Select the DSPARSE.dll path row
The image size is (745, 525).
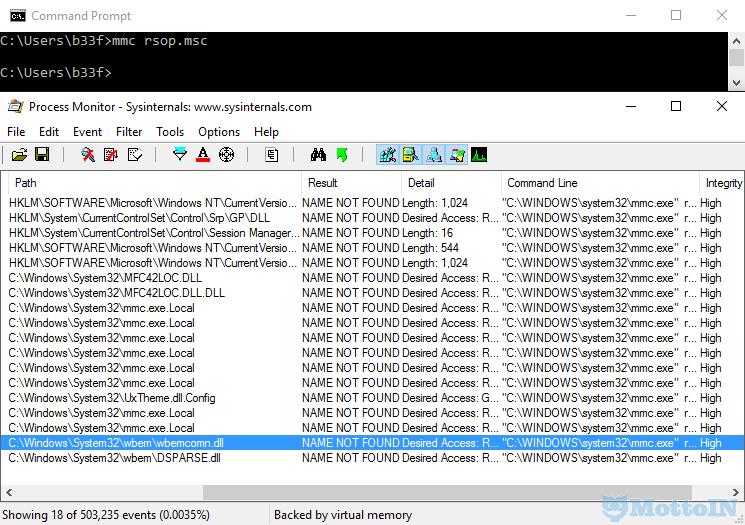point(372,458)
